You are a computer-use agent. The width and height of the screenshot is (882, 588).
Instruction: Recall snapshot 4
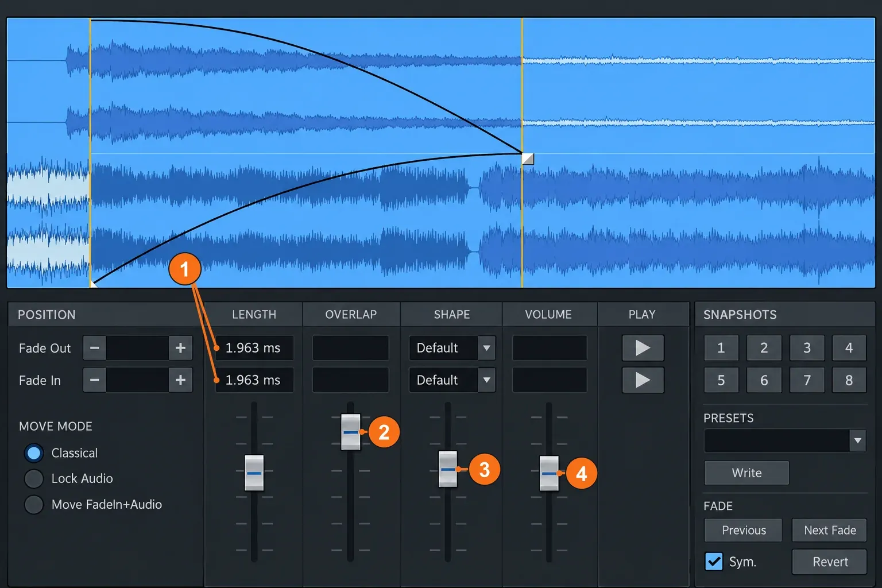click(x=849, y=348)
